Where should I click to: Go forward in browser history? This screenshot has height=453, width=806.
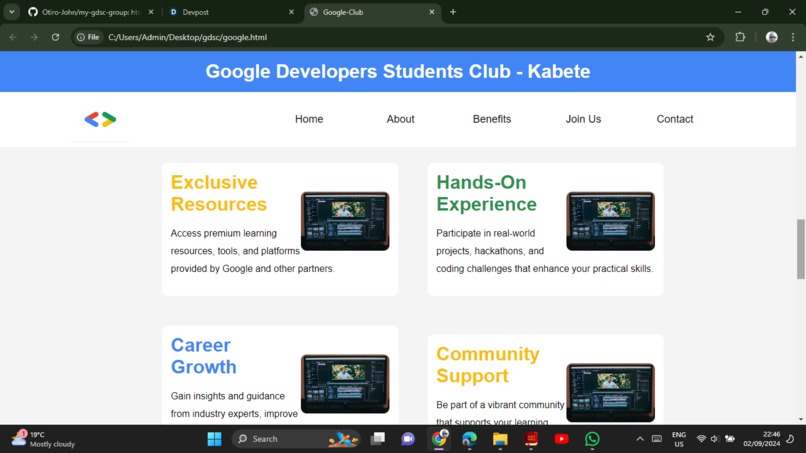(34, 37)
